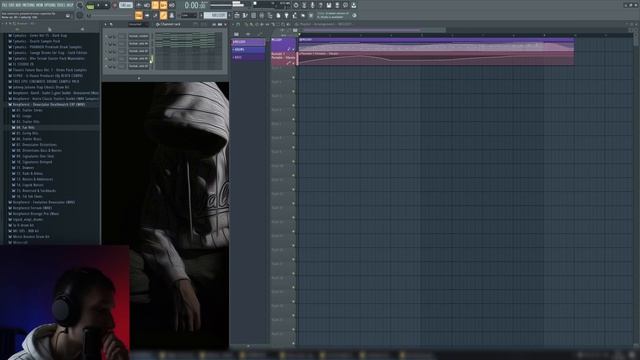Click the add channel plus button
The height and width of the screenshot is (360, 640).
(x=138, y=78)
